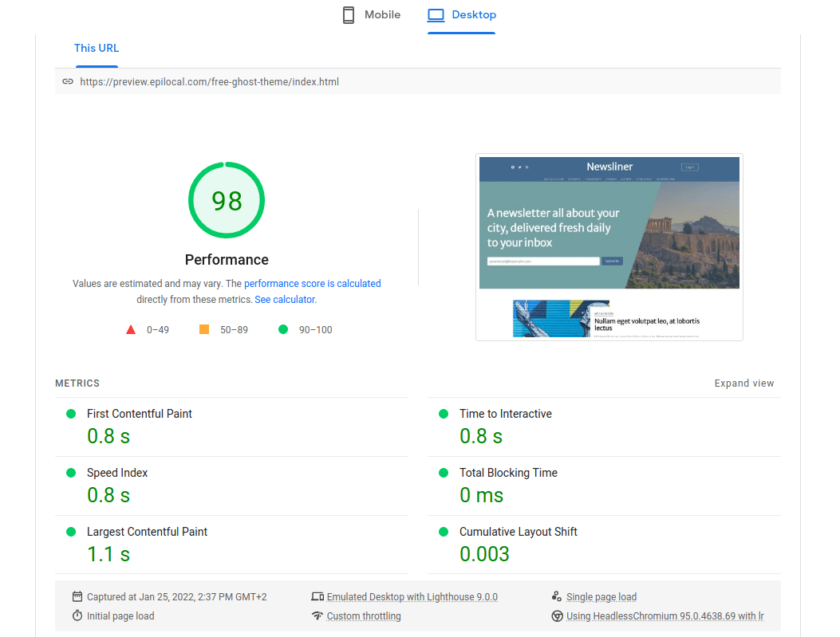This screenshot has width=840, height=637.
Task: Click the single page load nodes icon
Action: (x=557, y=596)
